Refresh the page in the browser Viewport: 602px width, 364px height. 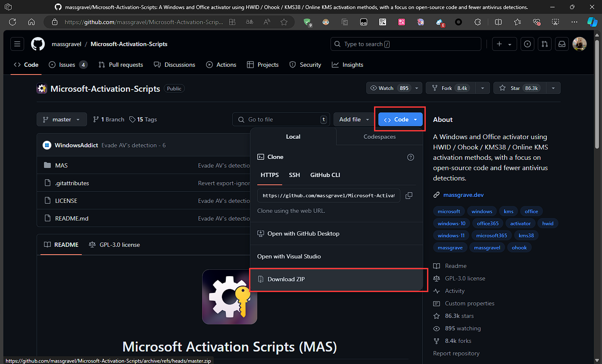[12, 22]
